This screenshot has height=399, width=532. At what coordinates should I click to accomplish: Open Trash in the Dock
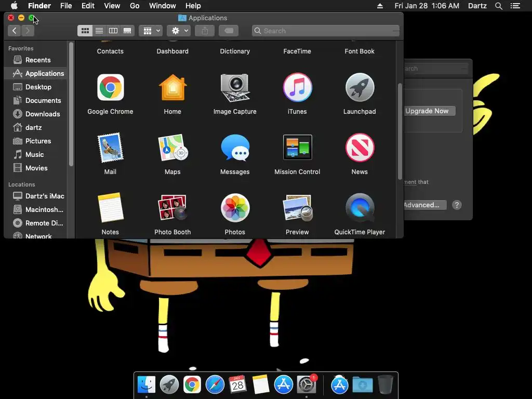[x=385, y=384]
